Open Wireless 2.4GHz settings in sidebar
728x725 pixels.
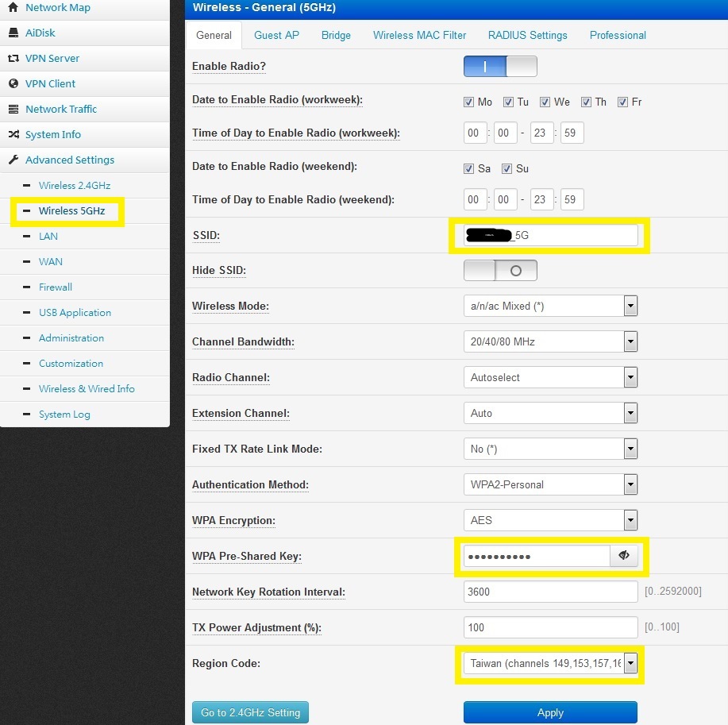click(x=75, y=186)
